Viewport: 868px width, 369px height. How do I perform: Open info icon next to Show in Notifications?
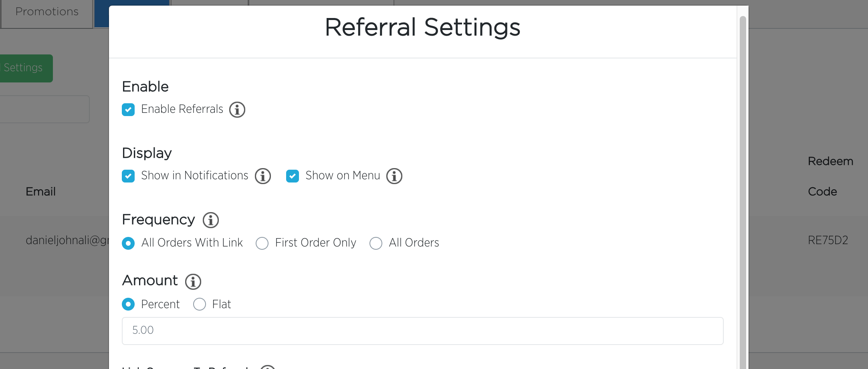pyautogui.click(x=263, y=176)
